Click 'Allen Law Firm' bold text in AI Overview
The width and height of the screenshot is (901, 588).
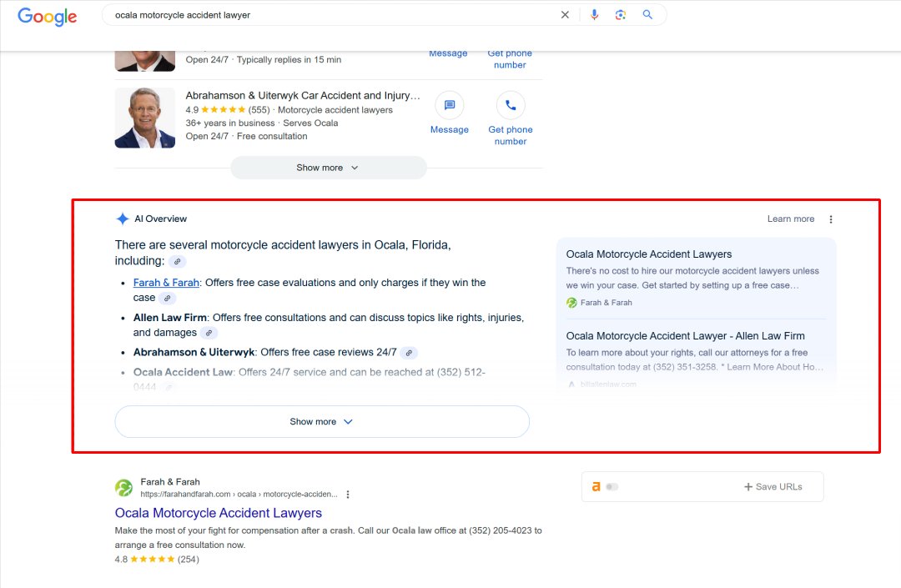170,318
